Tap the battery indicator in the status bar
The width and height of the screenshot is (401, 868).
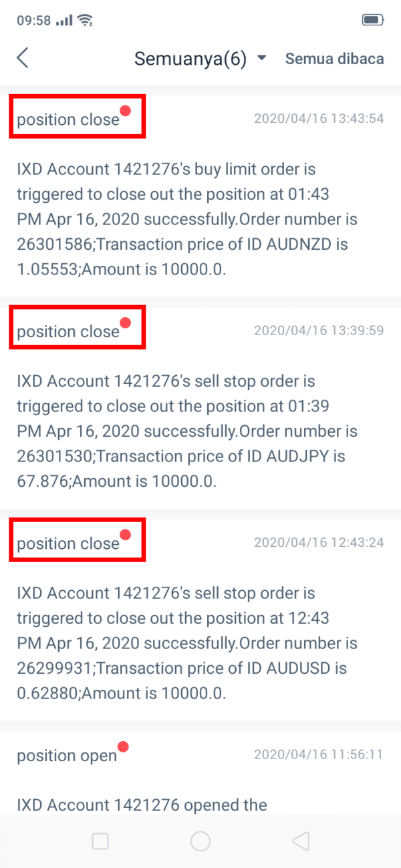coord(372,21)
